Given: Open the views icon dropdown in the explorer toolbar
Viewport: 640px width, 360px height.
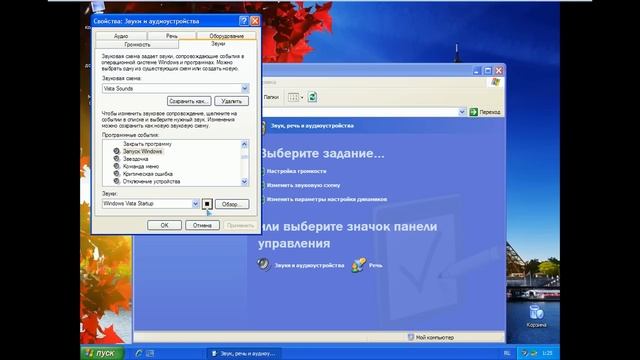Looking at the screenshot, I should 296,97.
